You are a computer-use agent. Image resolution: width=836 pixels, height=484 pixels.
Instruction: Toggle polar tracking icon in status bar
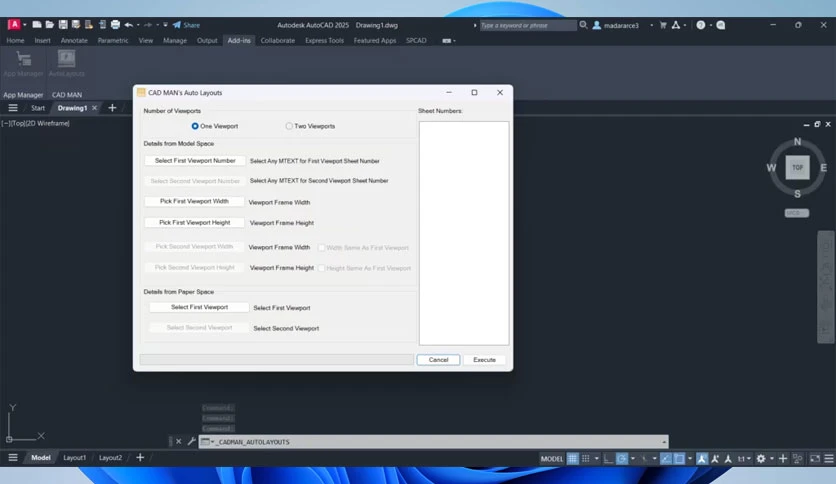[622, 458]
